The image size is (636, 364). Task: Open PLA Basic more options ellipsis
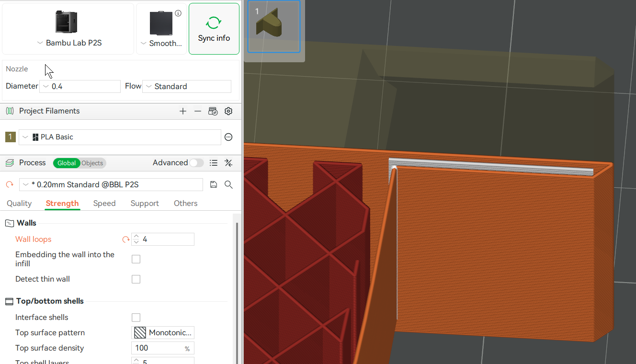228,137
